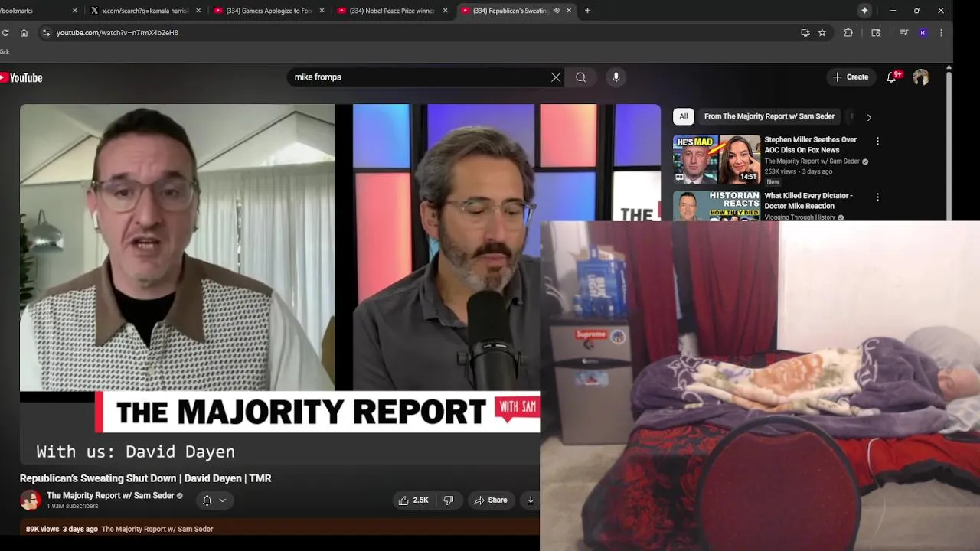The width and height of the screenshot is (980, 551).
Task: Clear the search box text
Action: (556, 77)
